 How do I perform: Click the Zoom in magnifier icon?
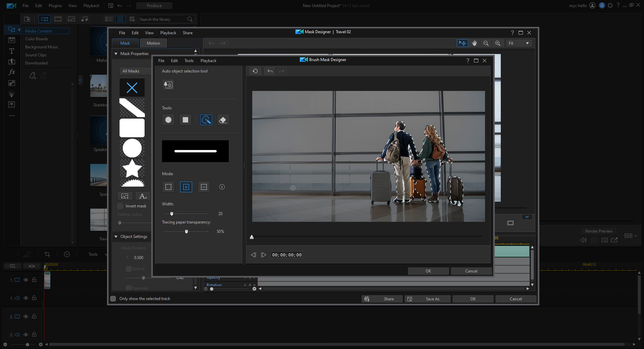click(497, 43)
